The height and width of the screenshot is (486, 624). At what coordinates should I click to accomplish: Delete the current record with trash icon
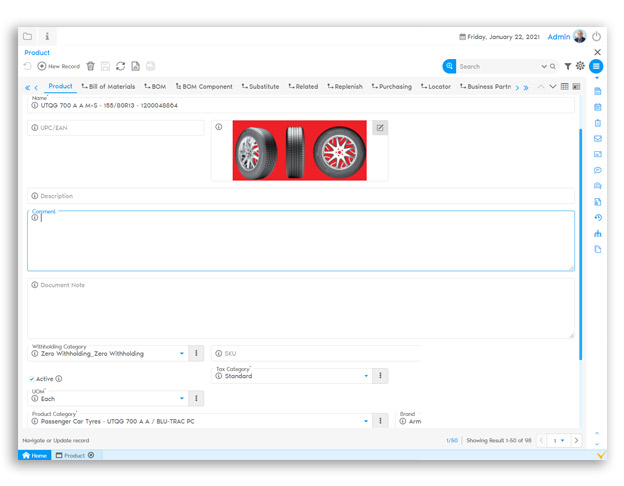point(90,66)
